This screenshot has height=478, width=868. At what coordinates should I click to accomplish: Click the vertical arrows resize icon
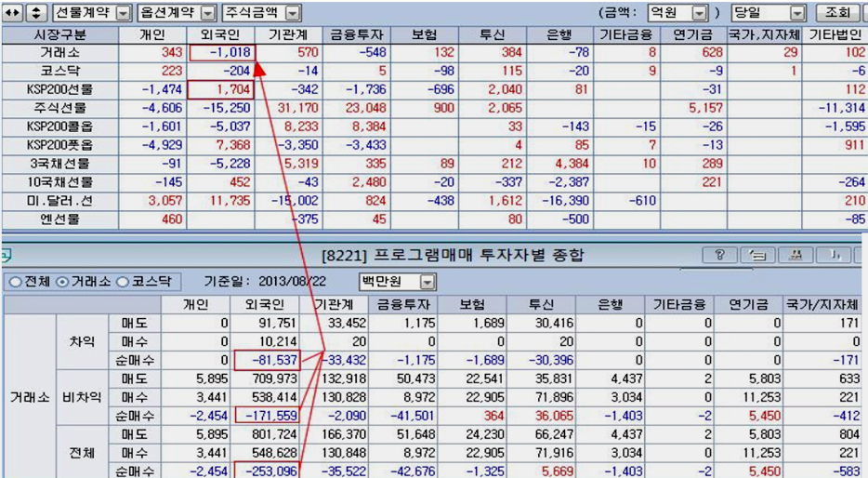click(35, 13)
